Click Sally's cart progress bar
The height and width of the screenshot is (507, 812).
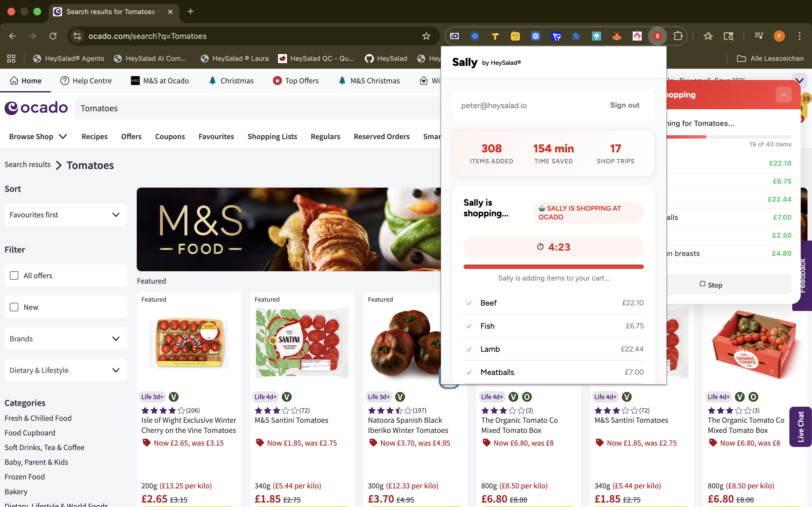[553, 266]
